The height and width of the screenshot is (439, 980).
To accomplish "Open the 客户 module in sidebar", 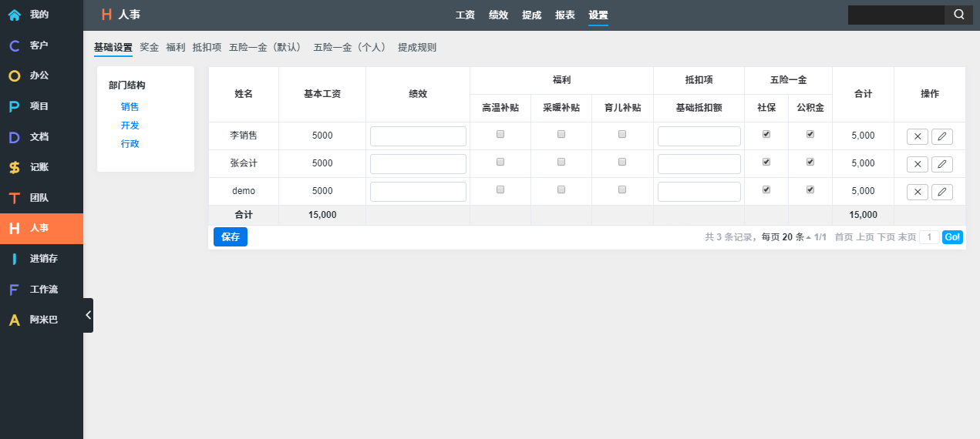I will tap(39, 45).
